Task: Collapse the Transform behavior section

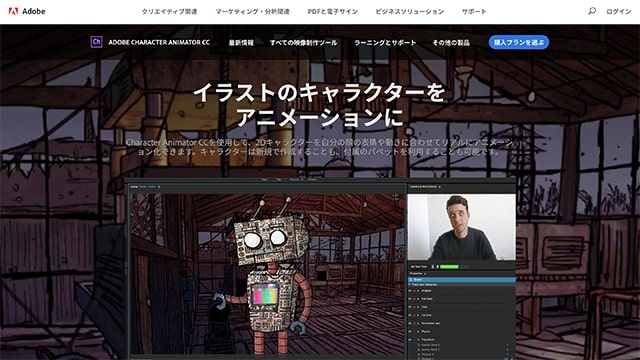Action: tap(418, 340)
